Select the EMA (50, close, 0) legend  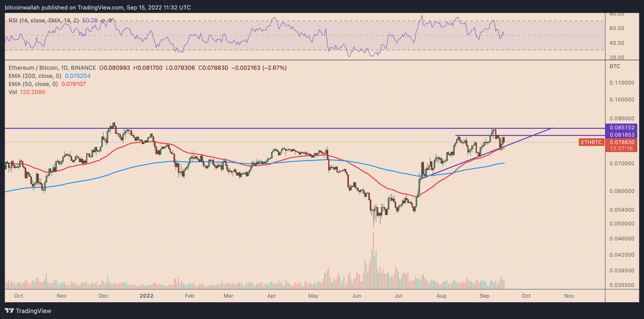click(33, 84)
